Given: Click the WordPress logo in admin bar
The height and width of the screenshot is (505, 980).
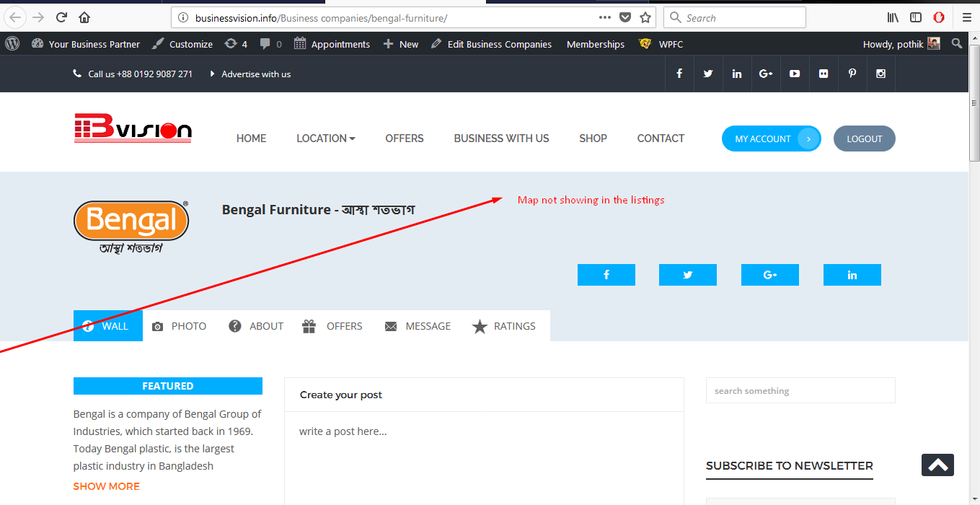Looking at the screenshot, I should (12, 43).
